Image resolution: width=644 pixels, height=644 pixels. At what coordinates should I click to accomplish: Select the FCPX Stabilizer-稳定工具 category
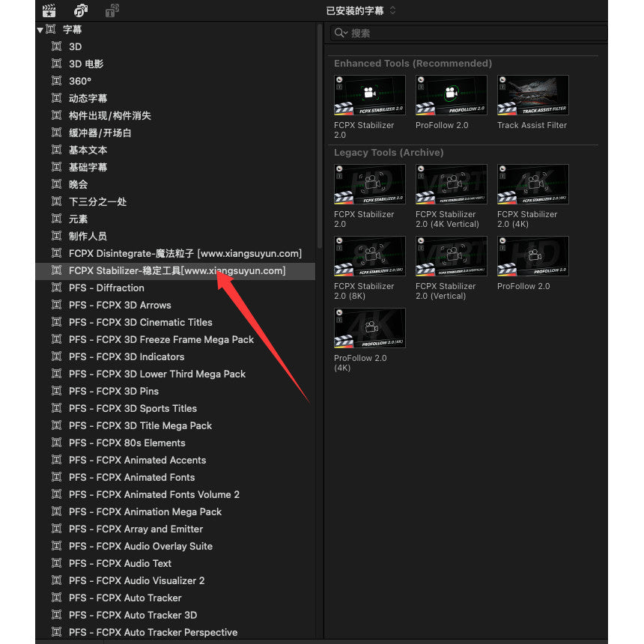[x=175, y=271]
